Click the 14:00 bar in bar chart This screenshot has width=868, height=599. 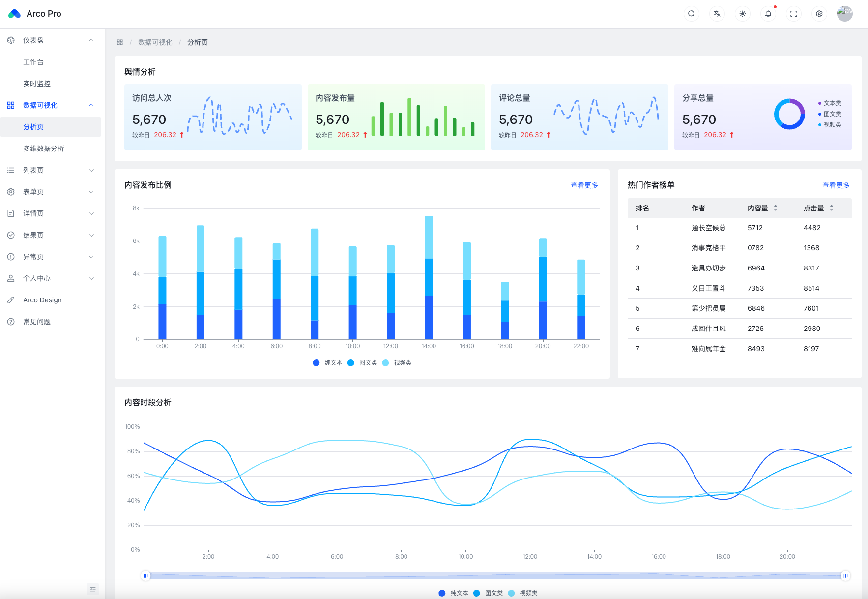tap(429, 278)
